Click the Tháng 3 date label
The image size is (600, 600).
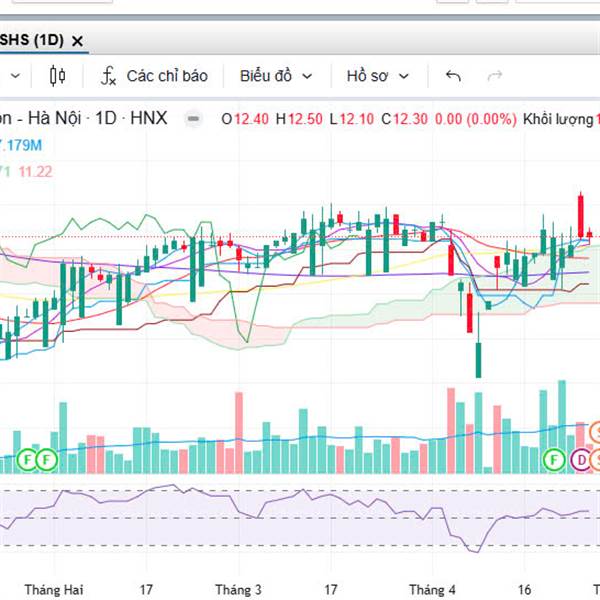[238, 590]
